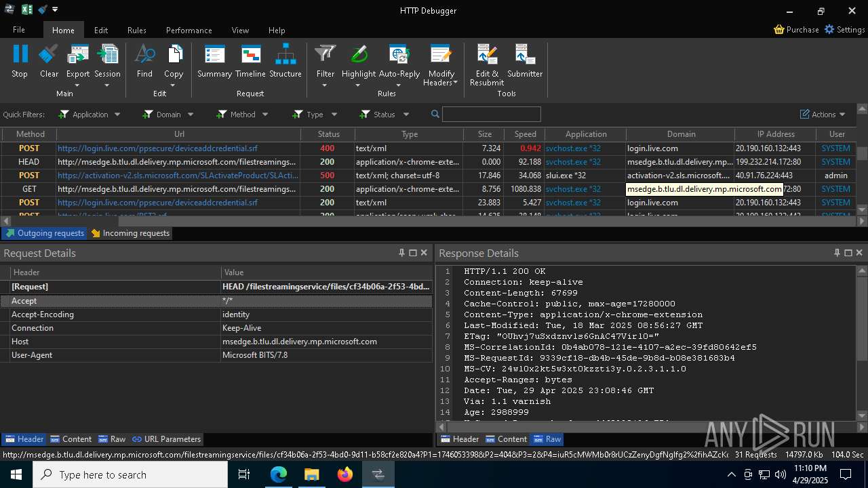The image size is (868, 488).
Task: Open URL Parameters tab
Action: (x=166, y=439)
